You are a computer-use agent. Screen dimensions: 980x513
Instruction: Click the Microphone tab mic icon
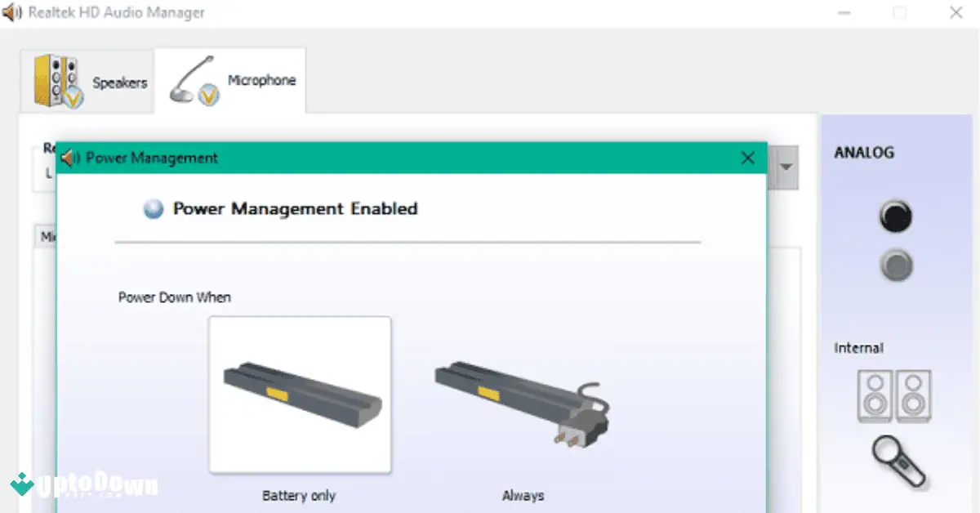(x=194, y=82)
